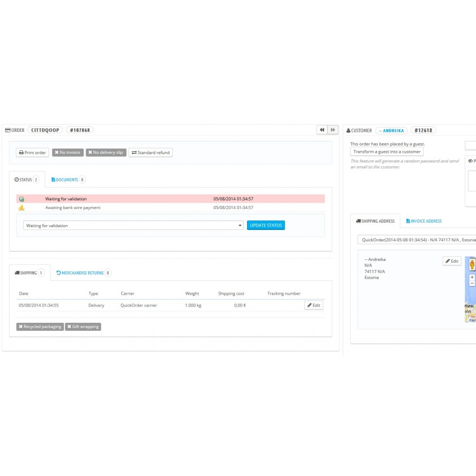The width and height of the screenshot is (476, 476).
Task: Start a Standard refund
Action: pyautogui.click(x=150, y=152)
